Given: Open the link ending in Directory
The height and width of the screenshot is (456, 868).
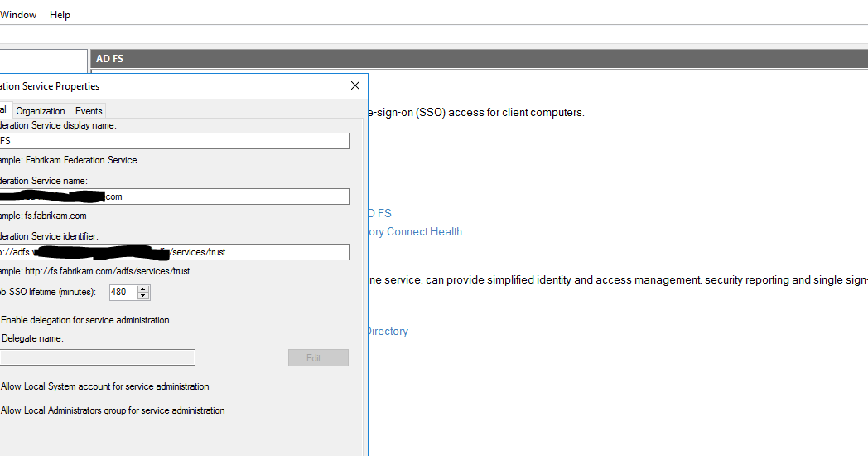Looking at the screenshot, I should point(388,332).
